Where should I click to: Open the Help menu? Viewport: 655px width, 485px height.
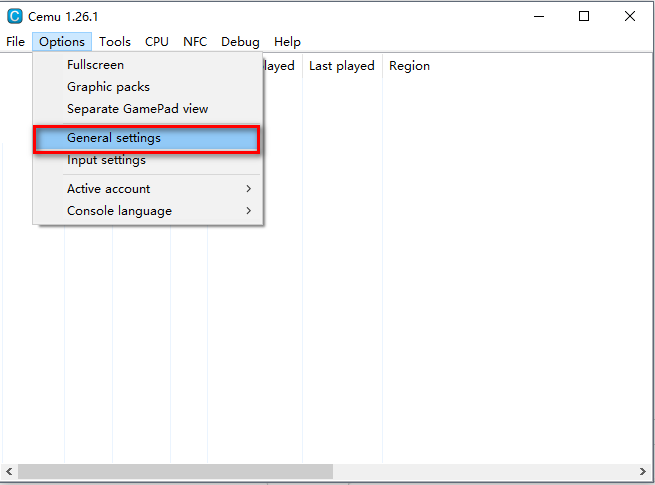click(x=287, y=42)
